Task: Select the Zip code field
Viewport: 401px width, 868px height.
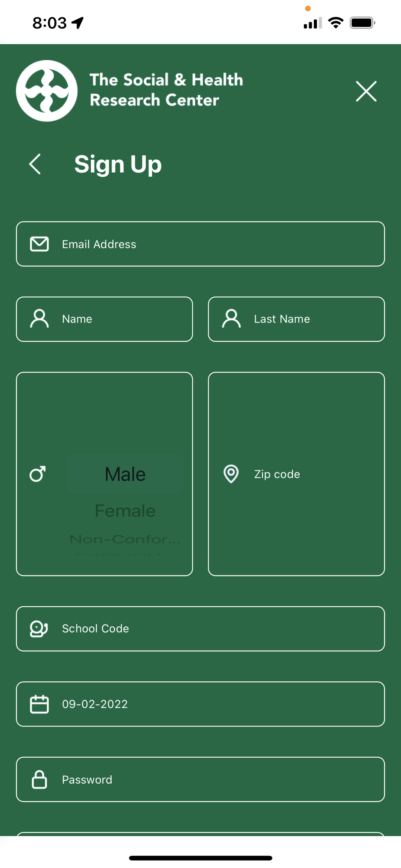Action: coord(296,474)
